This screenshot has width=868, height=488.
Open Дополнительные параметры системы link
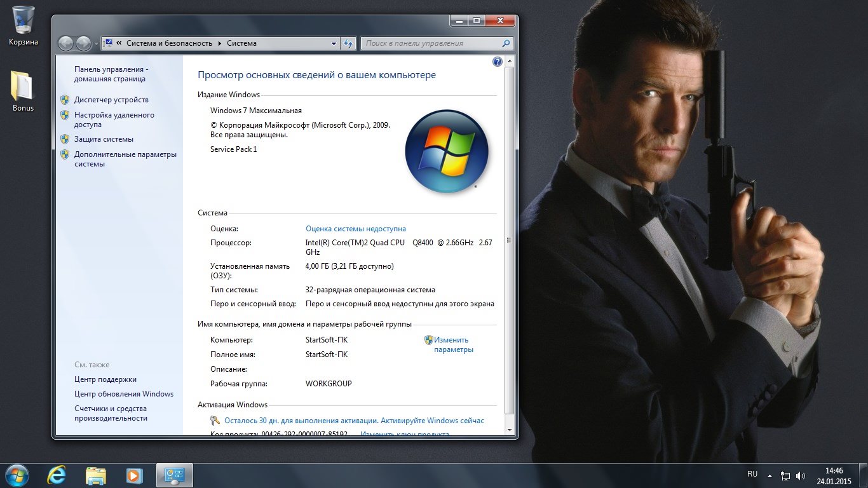[125, 159]
